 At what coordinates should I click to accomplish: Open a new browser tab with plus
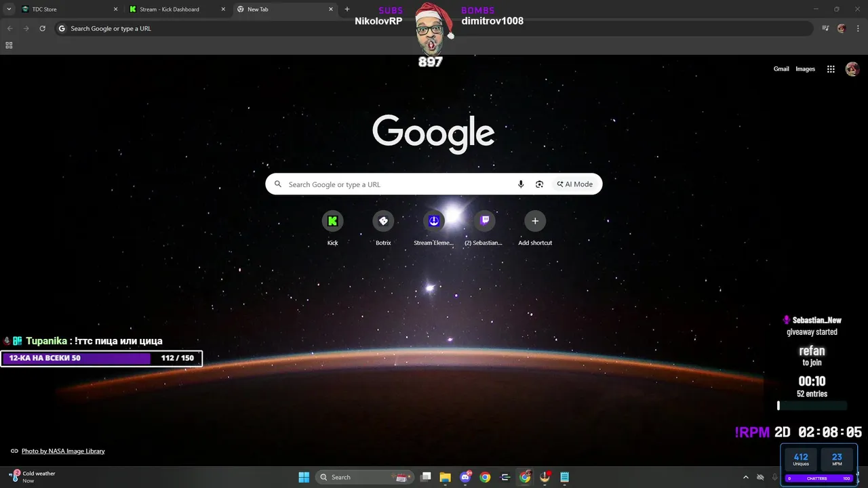[347, 9]
